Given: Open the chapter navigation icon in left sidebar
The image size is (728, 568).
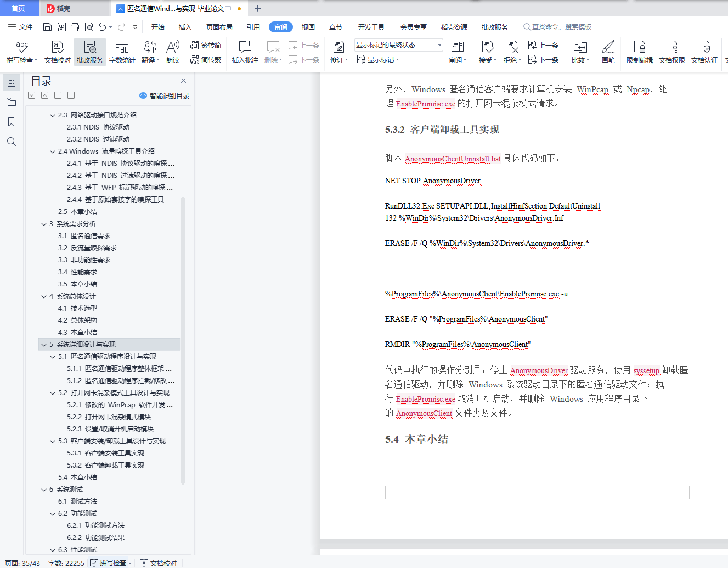Looking at the screenshot, I should click(x=12, y=102).
